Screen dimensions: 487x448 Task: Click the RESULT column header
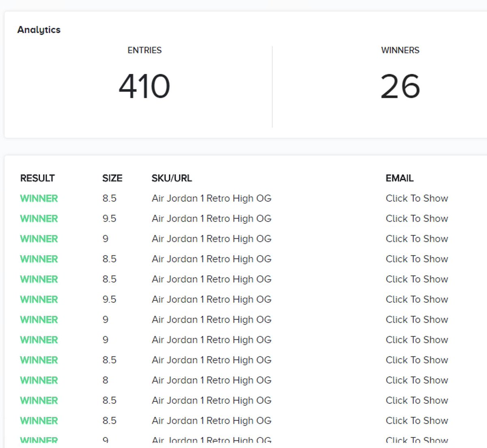37,178
